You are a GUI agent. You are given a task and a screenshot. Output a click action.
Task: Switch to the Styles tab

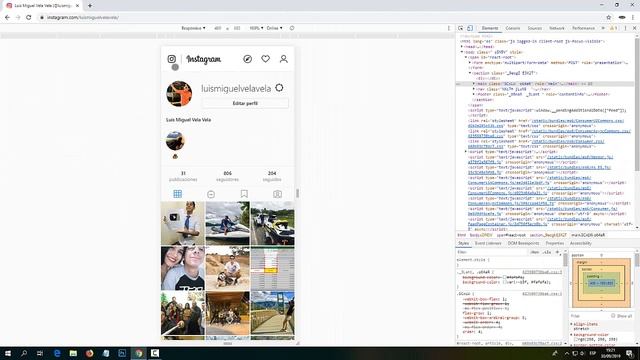[463, 243]
